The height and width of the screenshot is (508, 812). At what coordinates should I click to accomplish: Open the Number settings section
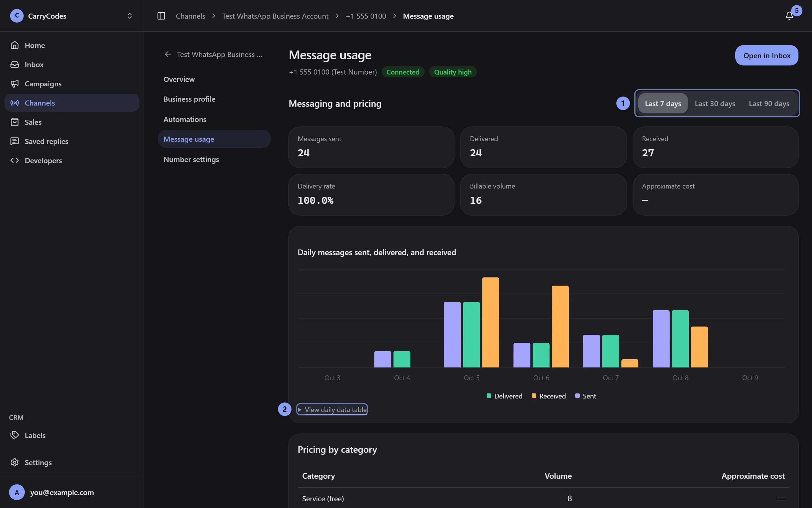(x=214, y=159)
